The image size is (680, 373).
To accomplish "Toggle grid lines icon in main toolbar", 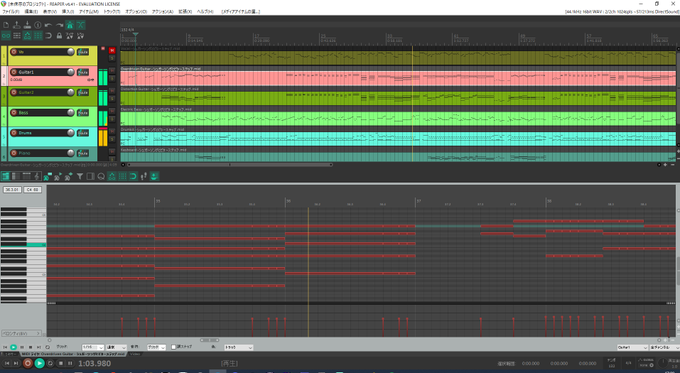I will pos(38,36).
